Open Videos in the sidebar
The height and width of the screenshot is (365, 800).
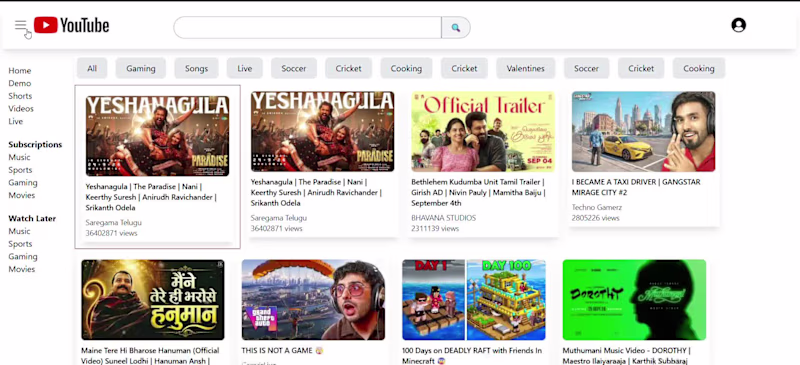coord(21,109)
